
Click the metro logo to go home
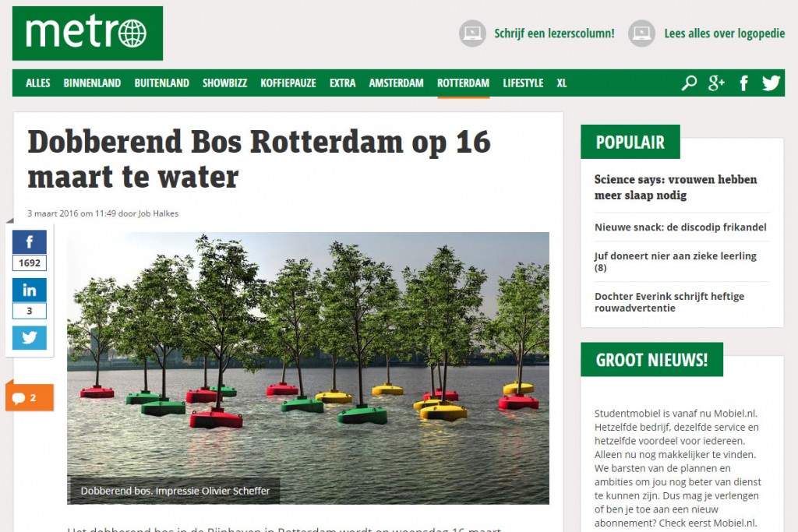coord(87,33)
